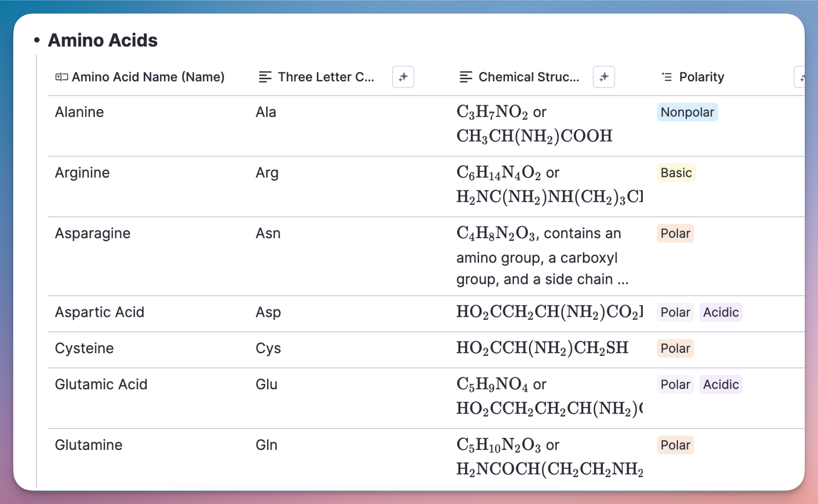Click the text icon for Three Letter Code
The image size is (818, 504).
pyautogui.click(x=265, y=77)
